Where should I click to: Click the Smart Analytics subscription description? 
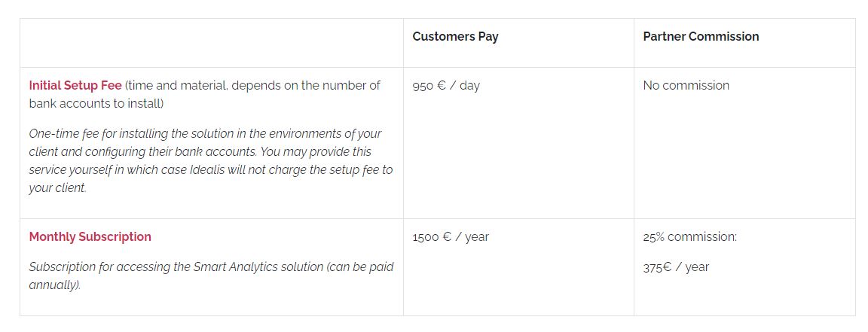pos(211,276)
